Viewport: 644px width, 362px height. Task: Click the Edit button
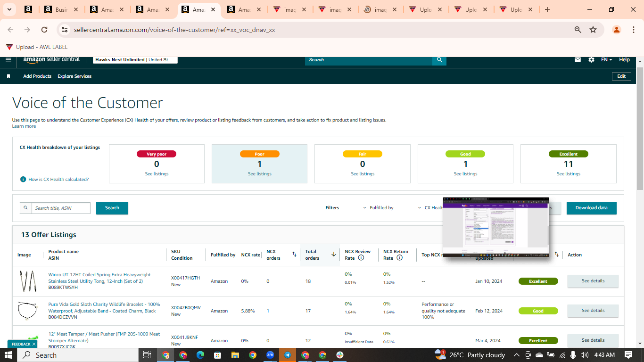coord(621,76)
